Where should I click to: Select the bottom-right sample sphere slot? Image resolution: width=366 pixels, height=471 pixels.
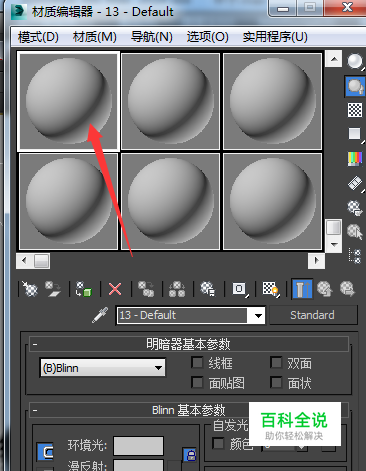pyautogui.click(x=272, y=201)
